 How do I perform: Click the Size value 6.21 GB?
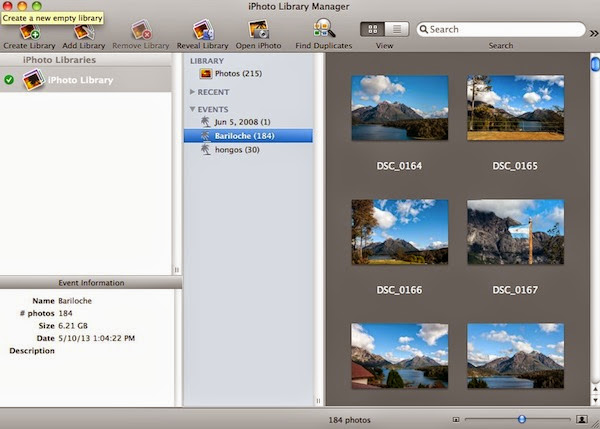pos(73,326)
